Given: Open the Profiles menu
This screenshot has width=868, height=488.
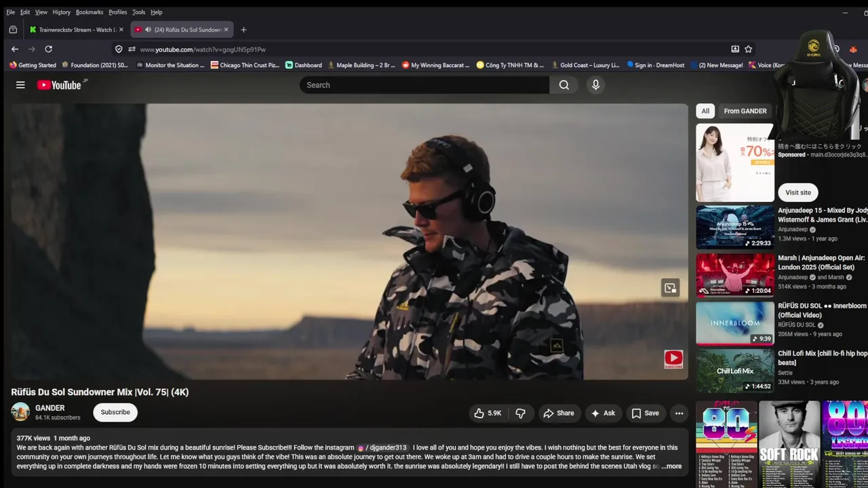Looking at the screenshot, I should click(x=118, y=12).
